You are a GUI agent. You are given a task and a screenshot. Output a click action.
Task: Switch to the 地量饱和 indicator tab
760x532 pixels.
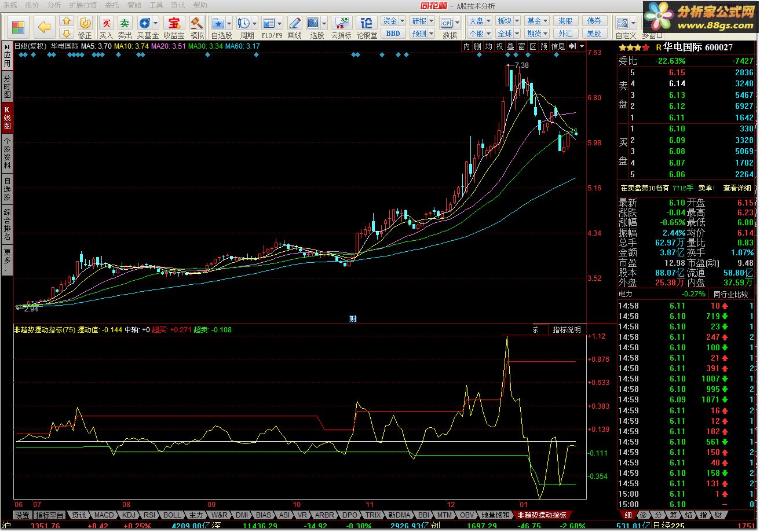pos(496,515)
